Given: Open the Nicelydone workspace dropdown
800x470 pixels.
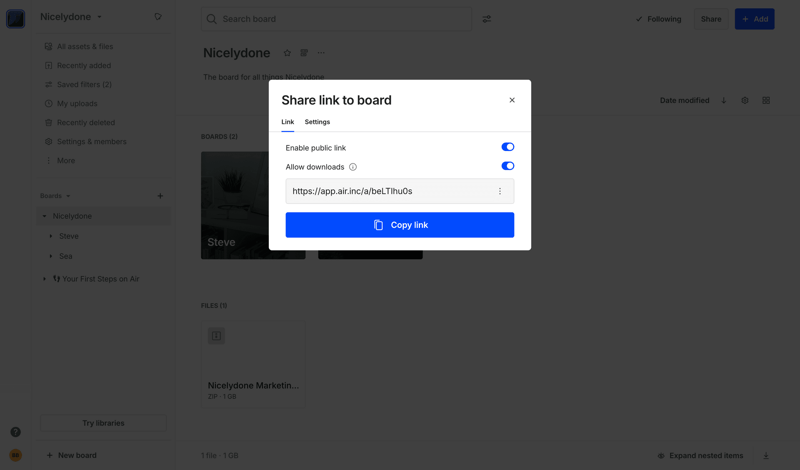Looking at the screenshot, I should click(71, 17).
